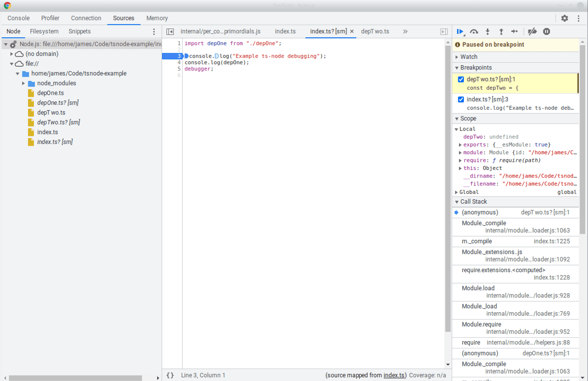Scroll down in the Call Stack panel

[x=582, y=377]
